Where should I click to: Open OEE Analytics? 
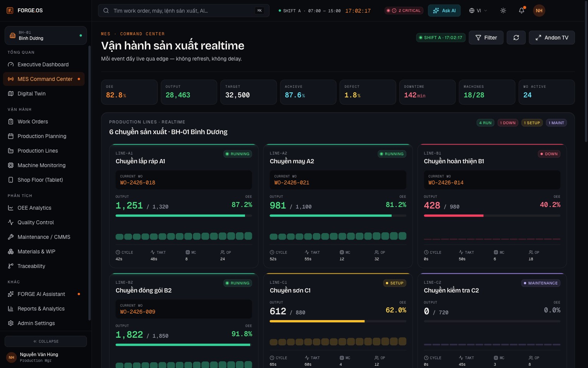[x=44, y=208]
